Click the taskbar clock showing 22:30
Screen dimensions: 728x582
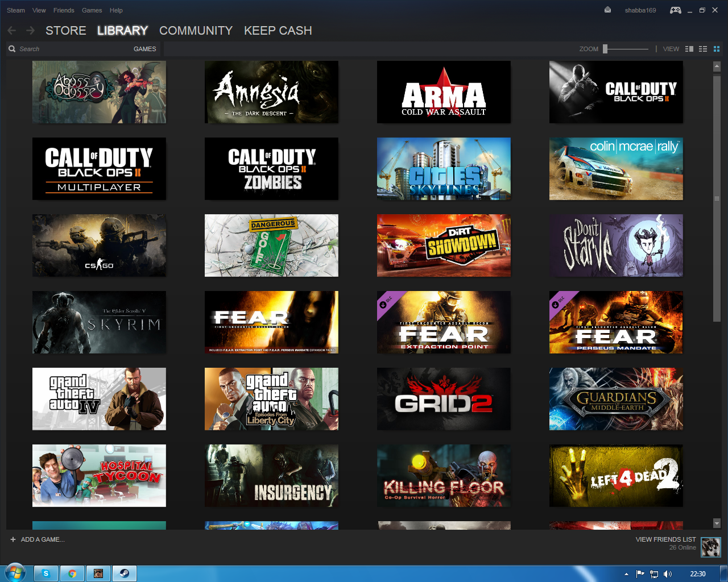(698, 574)
